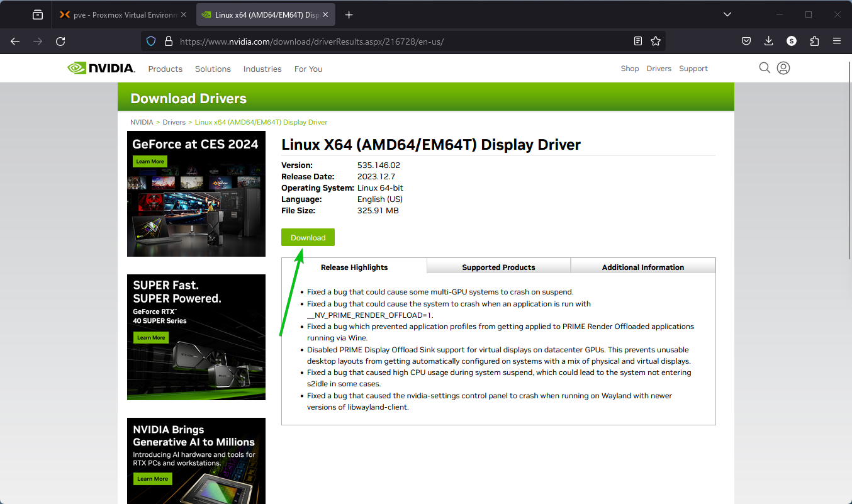Click the NVIDIA logo
Viewport: 852px width, 504px height.
tap(101, 68)
